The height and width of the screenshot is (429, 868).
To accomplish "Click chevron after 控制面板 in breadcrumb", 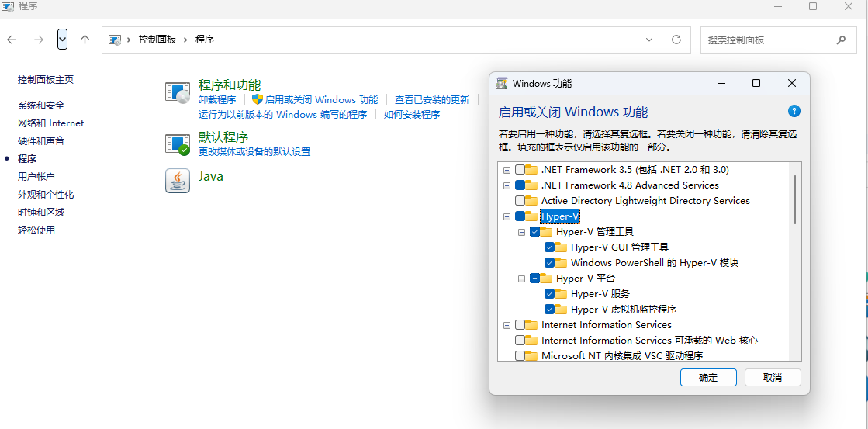I will click(x=186, y=40).
